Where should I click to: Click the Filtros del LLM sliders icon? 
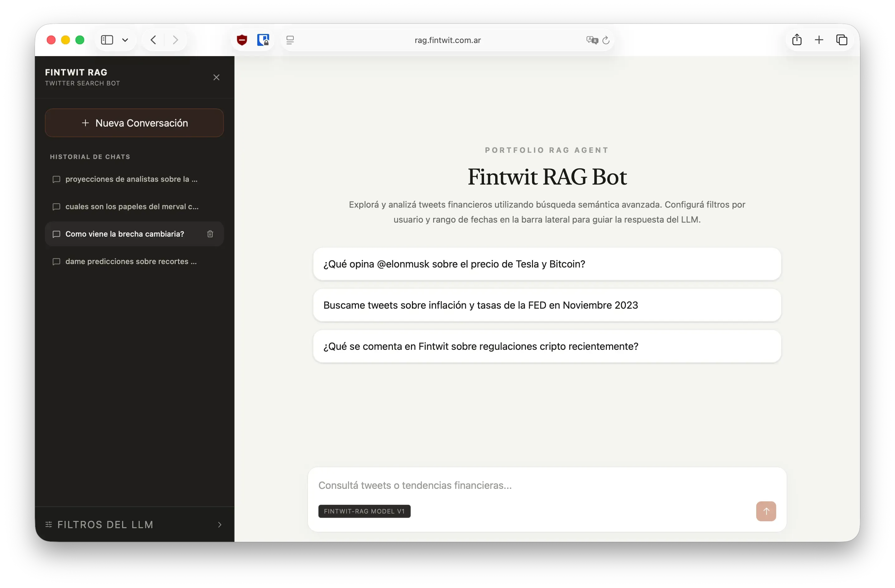coord(49,524)
